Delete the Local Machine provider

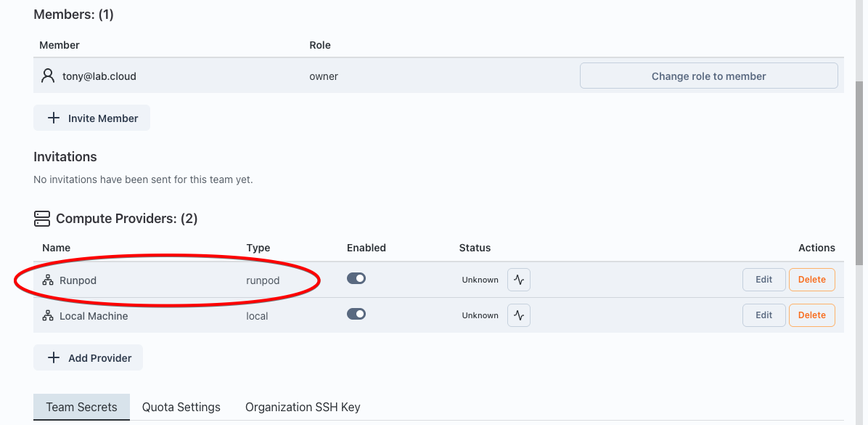(811, 315)
